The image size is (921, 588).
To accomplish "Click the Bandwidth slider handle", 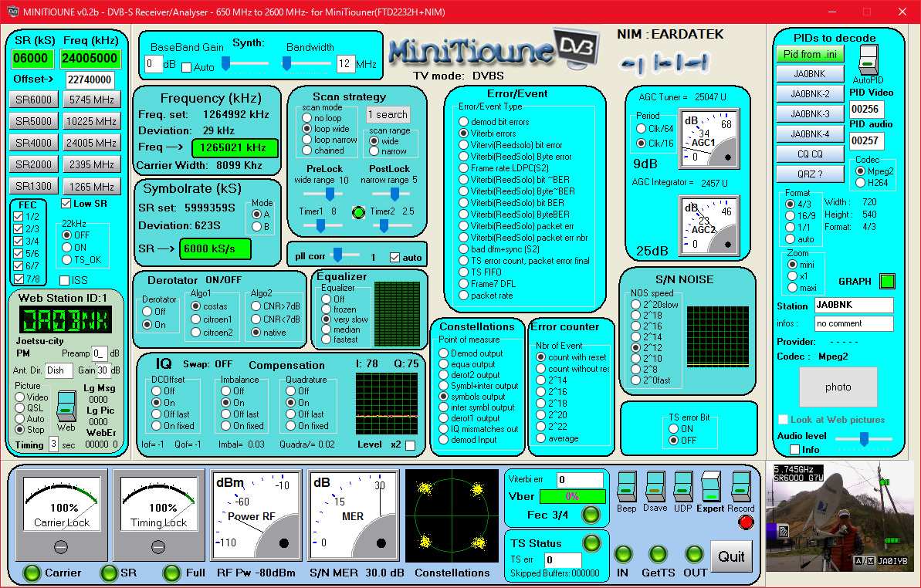I will pyautogui.click(x=286, y=63).
